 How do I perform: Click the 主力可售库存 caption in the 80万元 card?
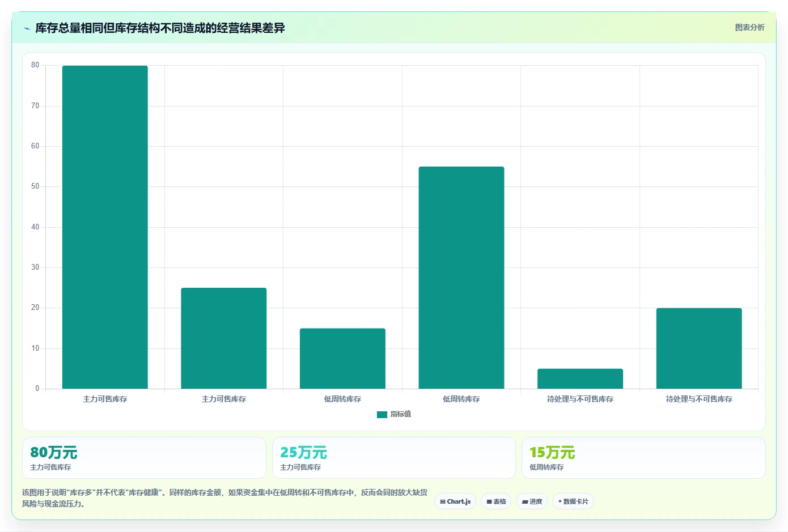coord(50,467)
